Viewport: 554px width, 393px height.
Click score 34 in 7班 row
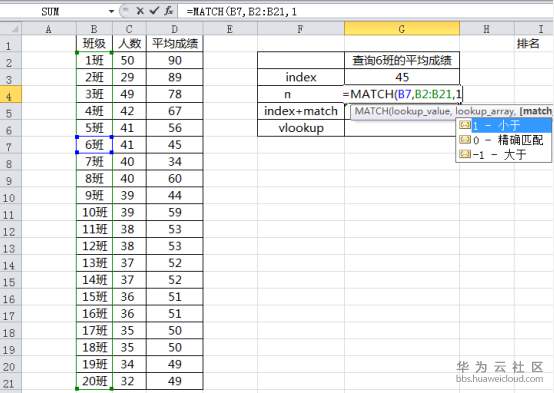coord(175,162)
